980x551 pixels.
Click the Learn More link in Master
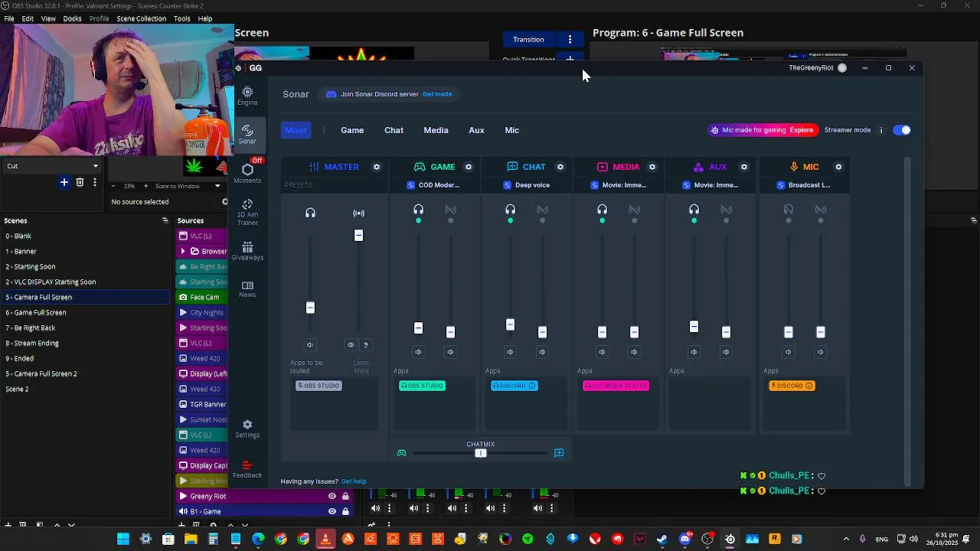click(x=361, y=367)
